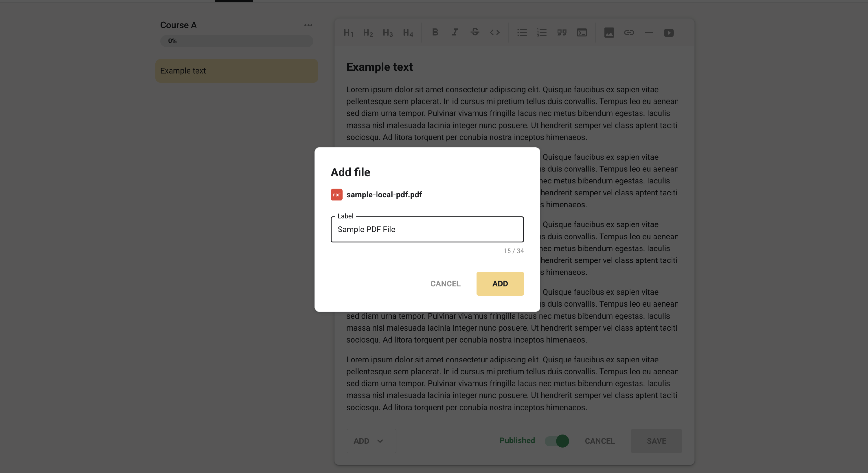The height and width of the screenshot is (473, 868).
Task: Click the 15 / 34 character counter
Action: [513, 251]
